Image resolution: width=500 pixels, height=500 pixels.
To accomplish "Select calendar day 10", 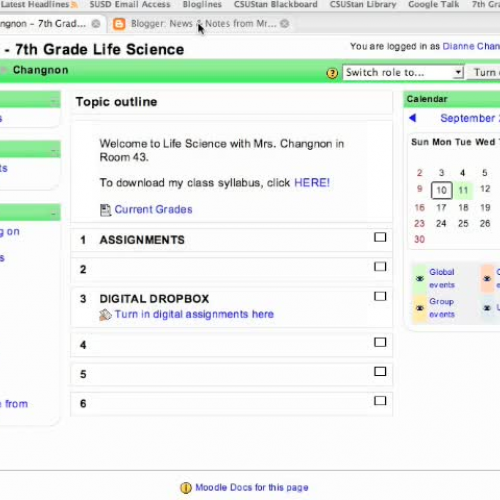I will 442,190.
